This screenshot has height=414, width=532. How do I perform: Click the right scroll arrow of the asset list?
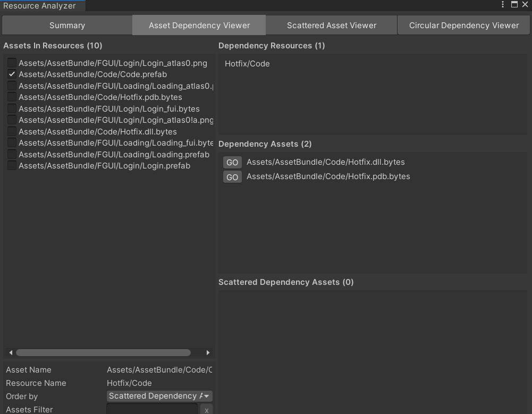(x=208, y=352)
